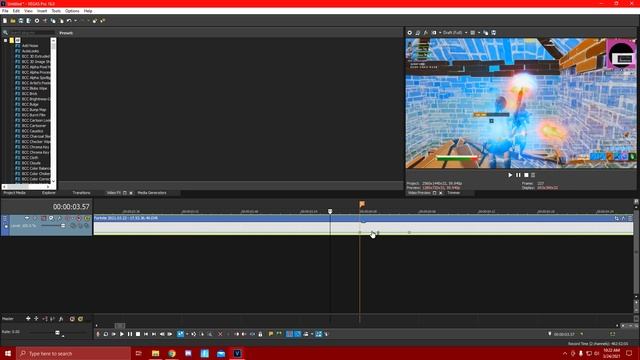Click the preview overlays grid icon

click(473, 33)
